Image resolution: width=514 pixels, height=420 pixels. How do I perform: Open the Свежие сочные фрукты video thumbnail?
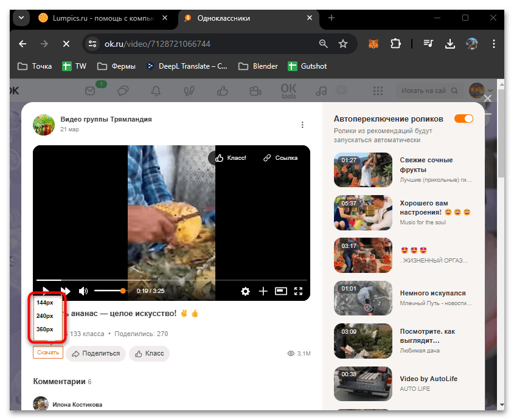(x=363, y=170)
